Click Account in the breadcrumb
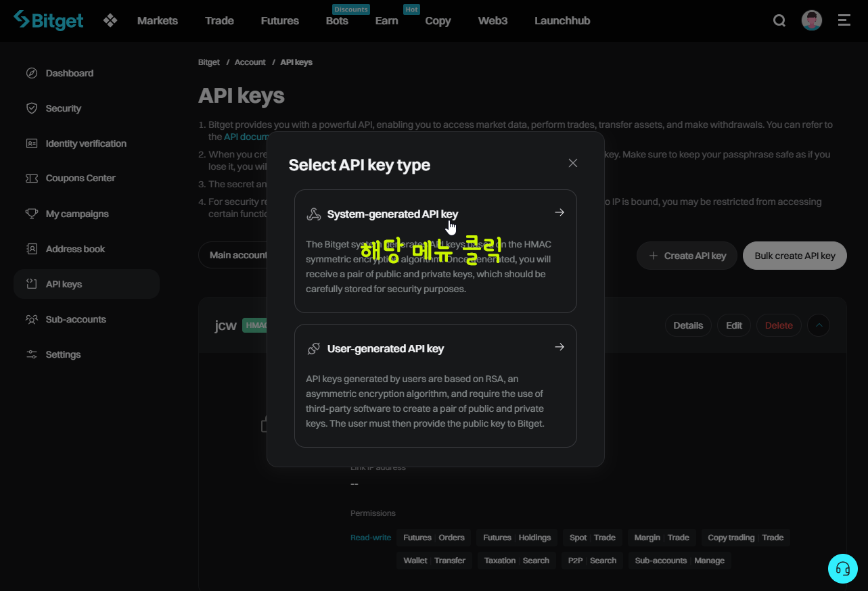Viewport: 868px width, 591px height. [250, 62]
